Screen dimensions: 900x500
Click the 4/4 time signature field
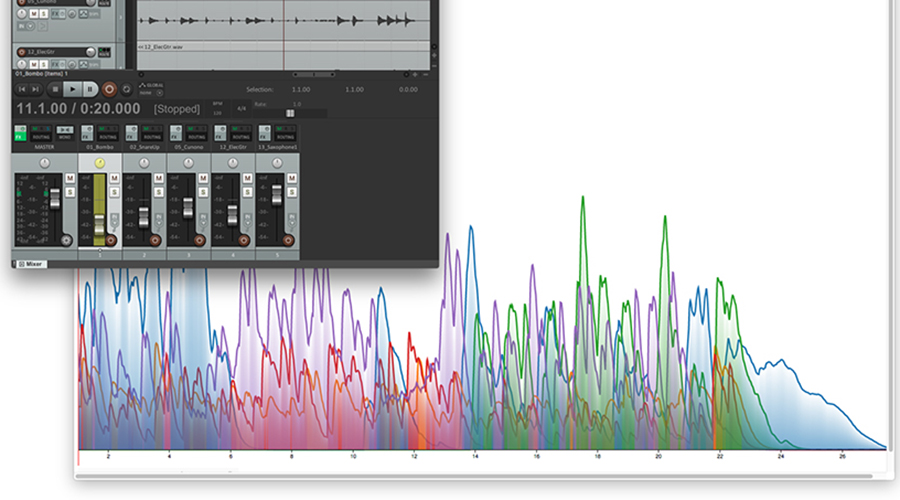coord(242,108)
